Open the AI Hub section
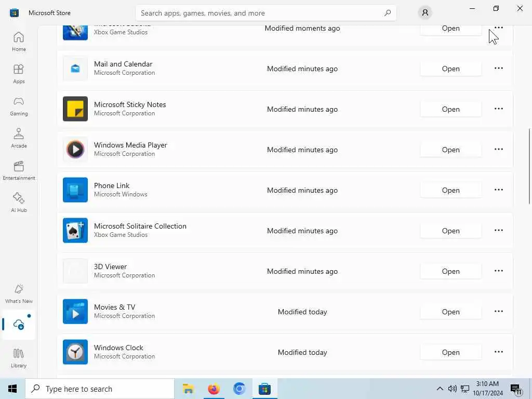532x399 pixels. [x=19, y=203]
